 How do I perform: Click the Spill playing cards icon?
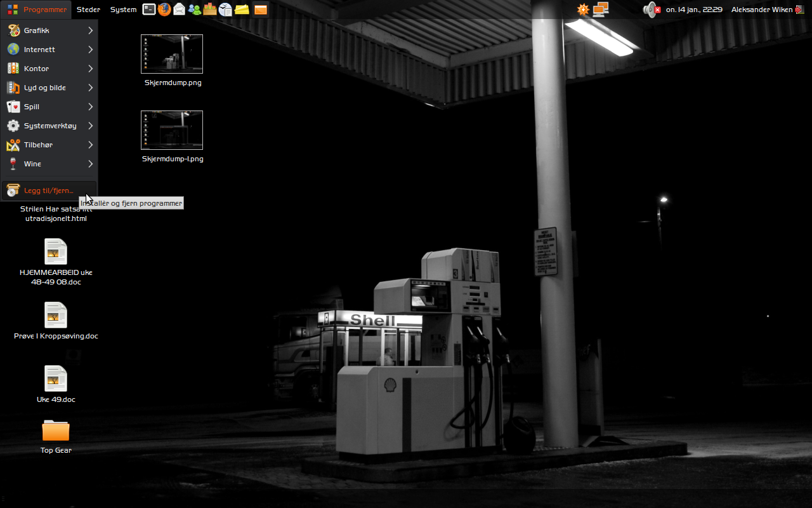13,107
